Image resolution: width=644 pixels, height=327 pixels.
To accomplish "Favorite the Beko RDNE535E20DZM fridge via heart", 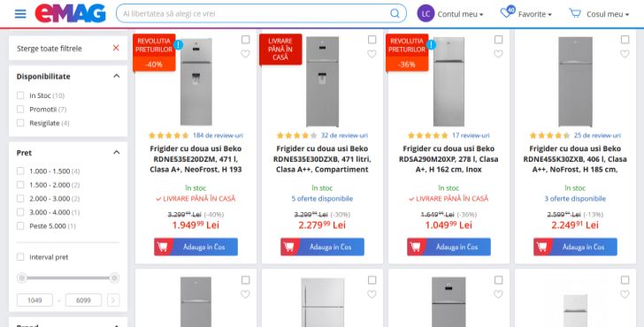I will 245,54.
